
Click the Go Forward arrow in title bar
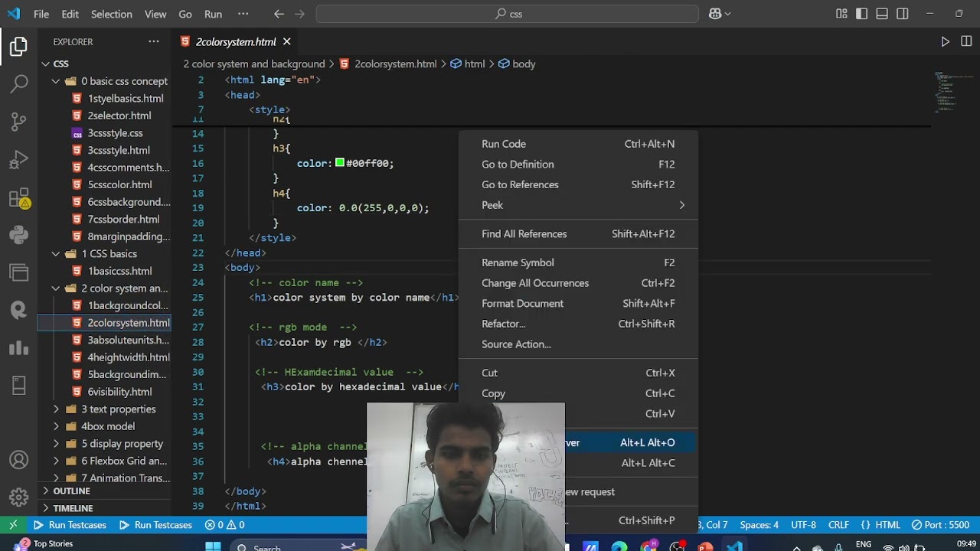pyautogui.click(x=299, y=14)
